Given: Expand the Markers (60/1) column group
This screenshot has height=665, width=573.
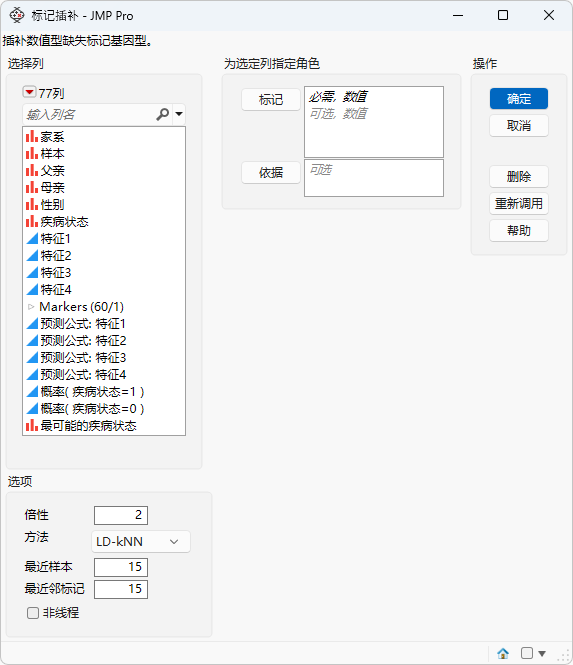Looking at the screenshot, I should 31,307.
